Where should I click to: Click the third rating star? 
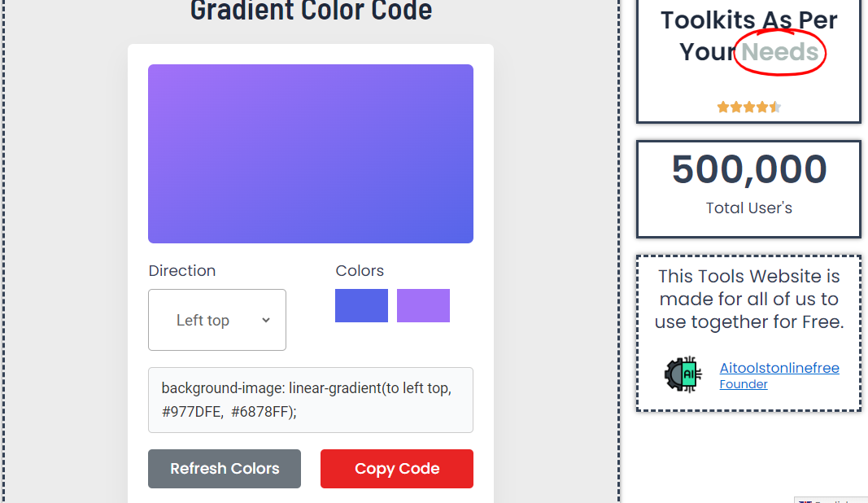click(748, 106)
